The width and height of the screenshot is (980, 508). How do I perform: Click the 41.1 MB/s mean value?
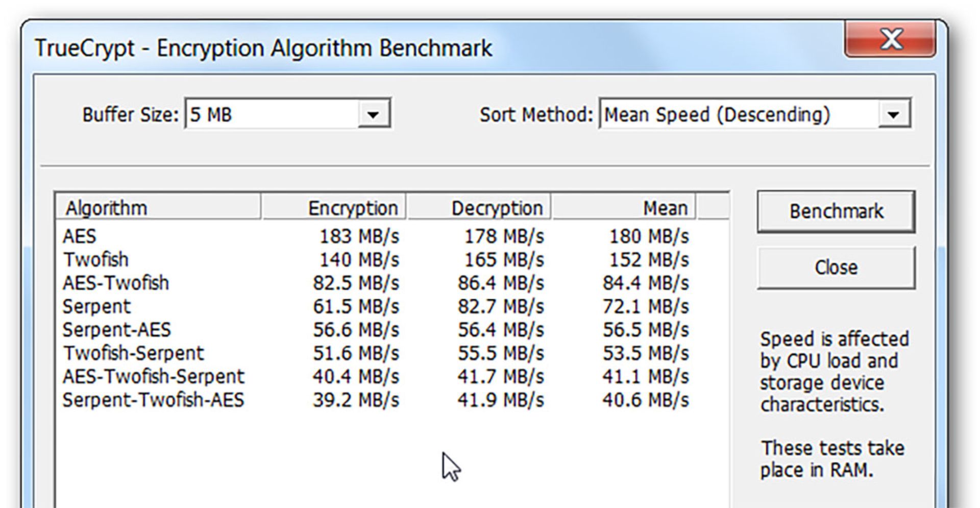pos(646,377)
